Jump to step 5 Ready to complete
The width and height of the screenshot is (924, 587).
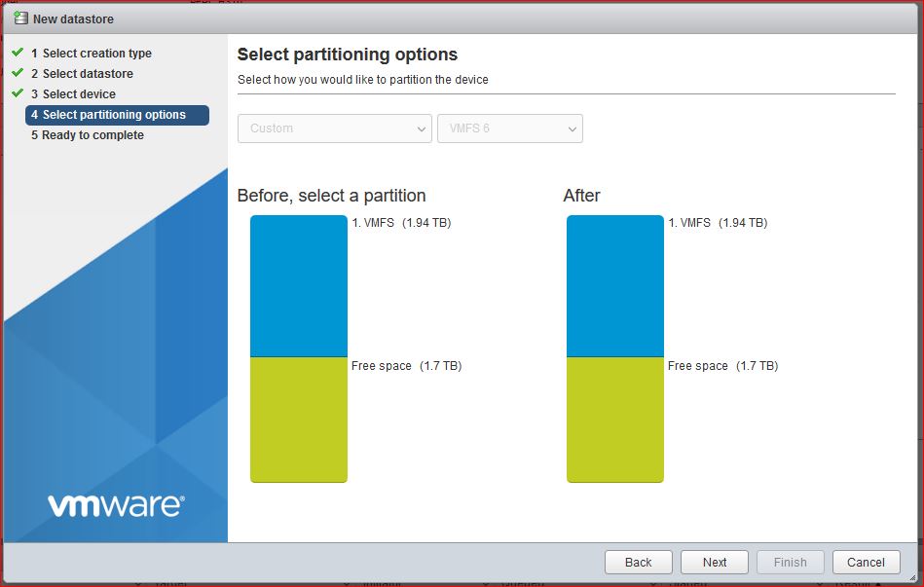point(88,135)
